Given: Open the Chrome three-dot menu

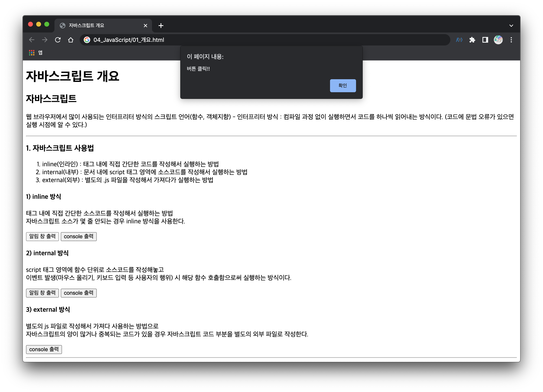Looking at the screenshot, I should (511, 40).
